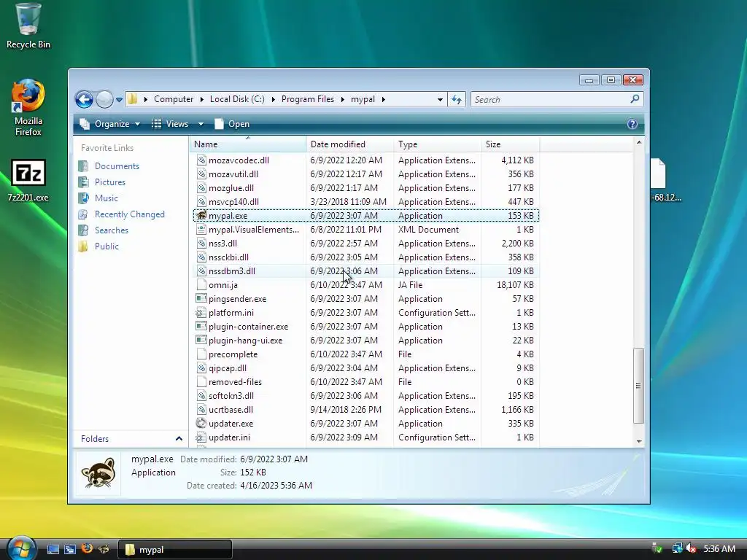
Task: Select the platform.ini file icon
Action: coord(201,312)
